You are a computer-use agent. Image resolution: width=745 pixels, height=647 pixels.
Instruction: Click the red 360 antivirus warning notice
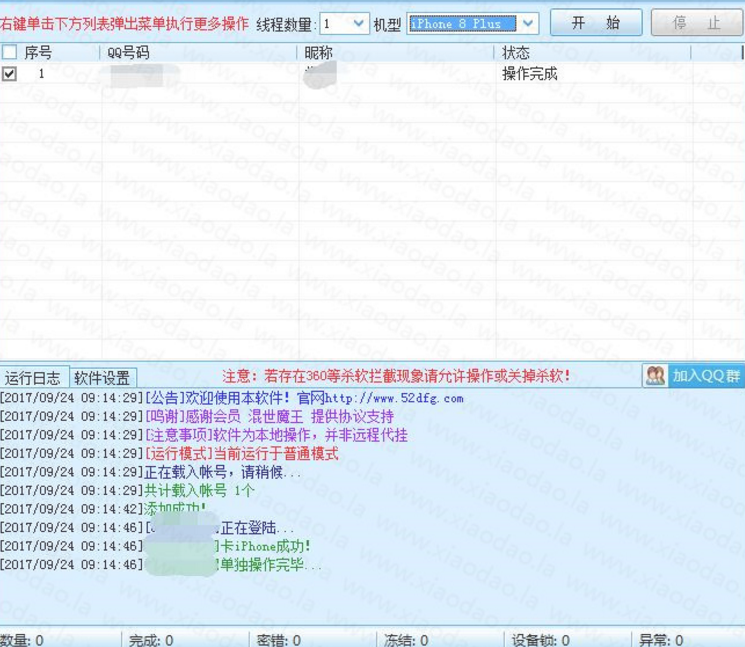(396, 376)
